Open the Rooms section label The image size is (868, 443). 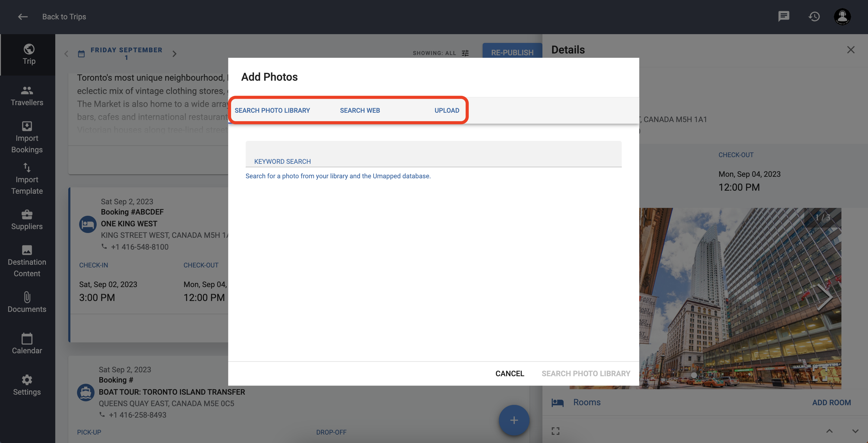[x=587, y=402]
